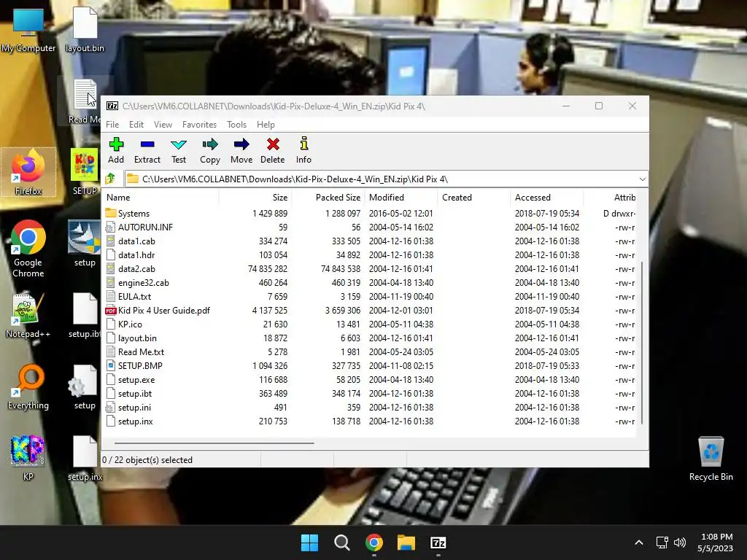Open Windows Start menu
Screen dimensions: 747x560
click(x=309, y=542)
